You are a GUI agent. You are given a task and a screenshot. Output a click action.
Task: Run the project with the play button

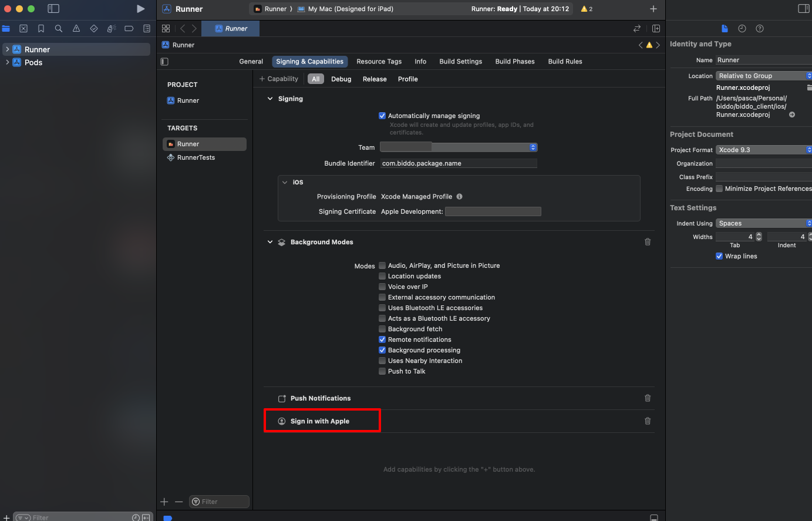140,9
